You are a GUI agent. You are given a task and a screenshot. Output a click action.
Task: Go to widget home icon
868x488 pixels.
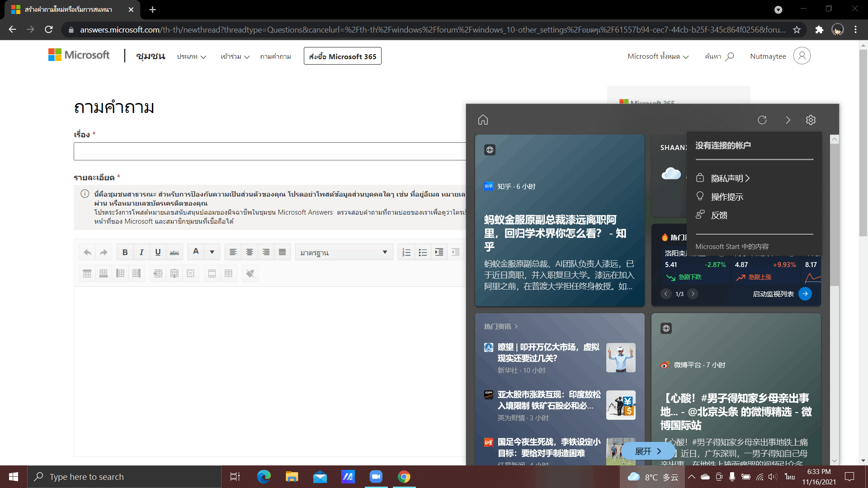(483, 120)
